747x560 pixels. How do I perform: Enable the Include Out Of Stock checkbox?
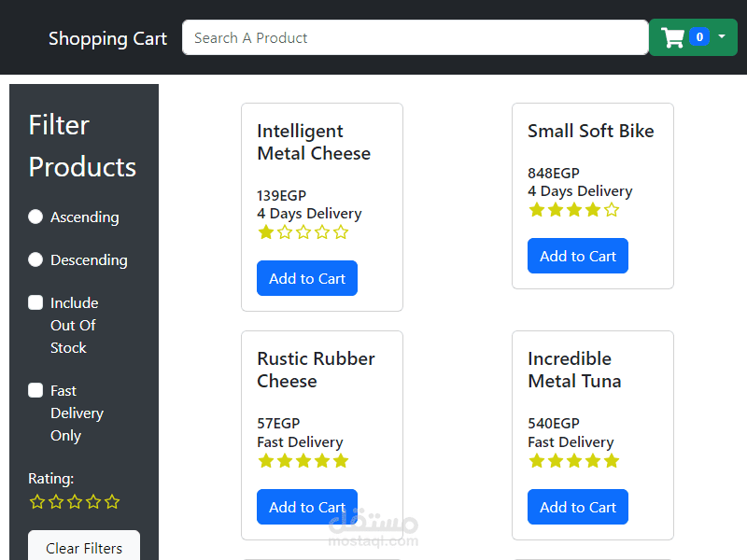(x=35, y=301)
